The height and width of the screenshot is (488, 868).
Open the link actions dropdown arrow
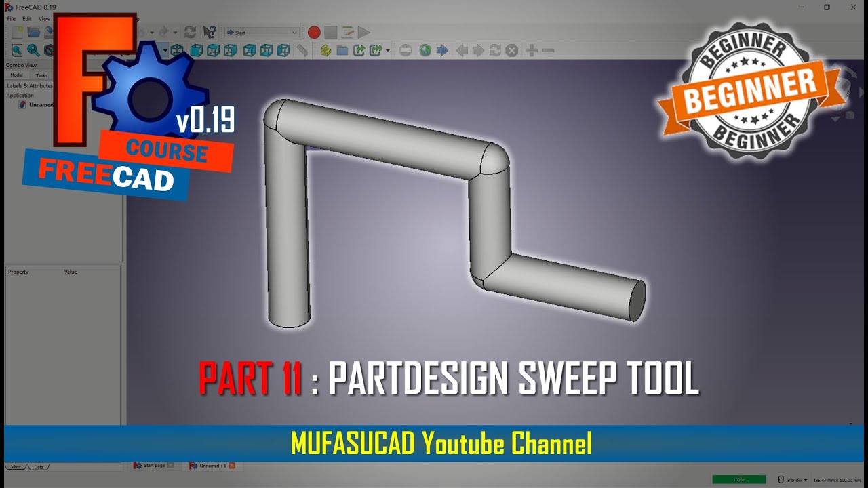coord(388,51)
